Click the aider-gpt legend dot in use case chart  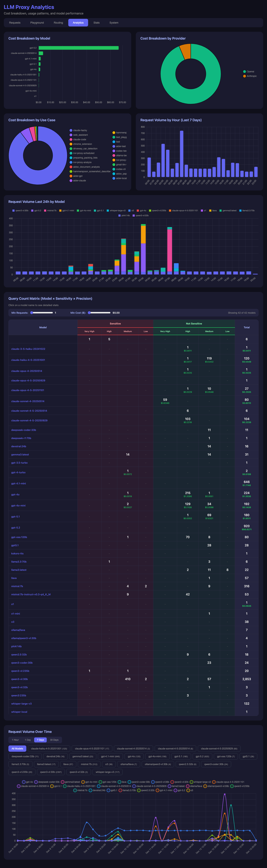[x=71, y=176]
